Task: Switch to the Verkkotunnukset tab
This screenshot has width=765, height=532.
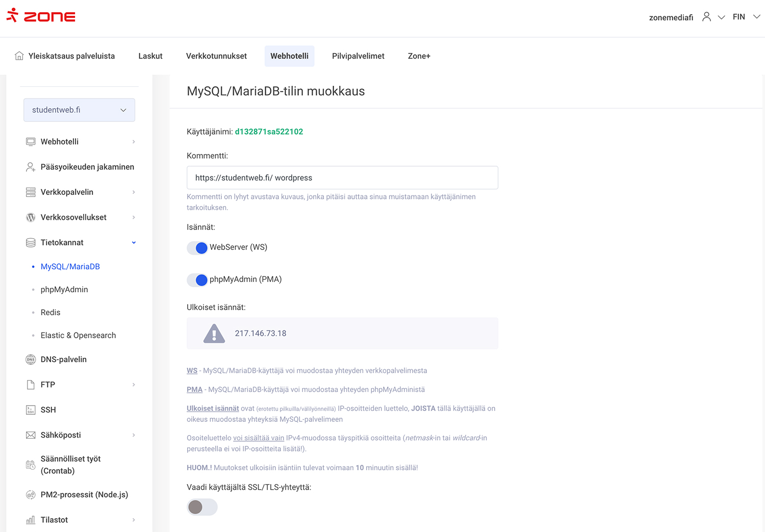Action: point(216,56)
